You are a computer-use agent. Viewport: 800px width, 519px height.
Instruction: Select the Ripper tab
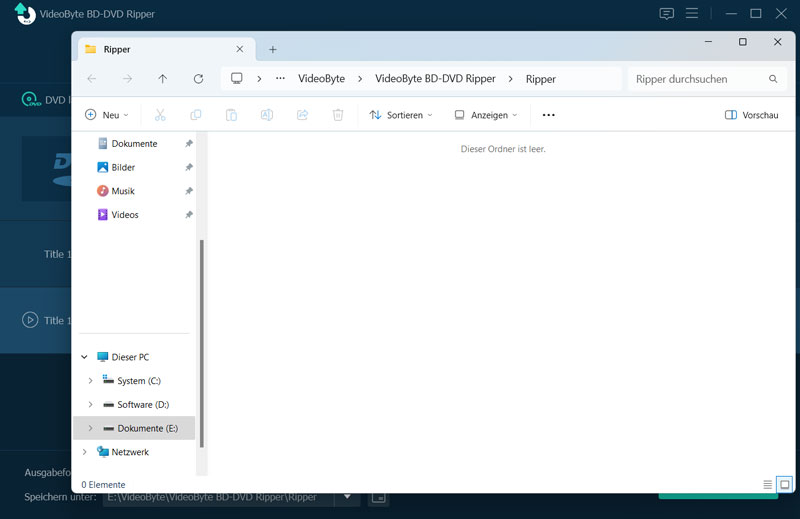click(x=166, y=50)
